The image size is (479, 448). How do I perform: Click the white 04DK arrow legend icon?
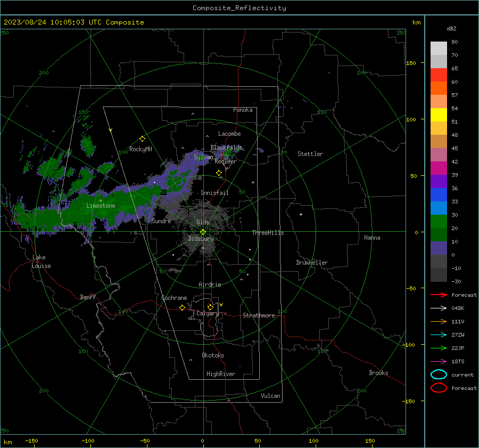pyautogui.click(x=439, y=308)
